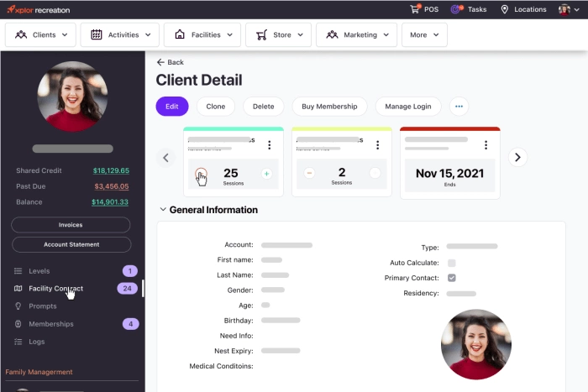Open Facility Contract in sidebar
Image resolution: width=588 pixels, height=392 pixels.
pyautogui.click(x=55, y=288)
